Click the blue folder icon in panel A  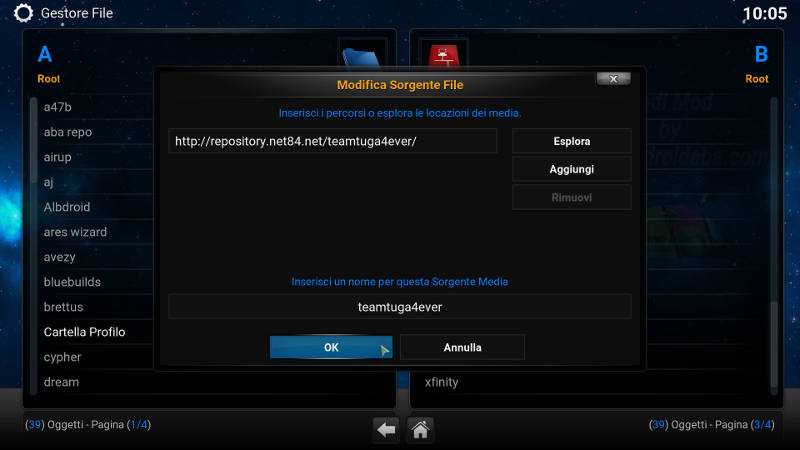click(x=362, y=57)
